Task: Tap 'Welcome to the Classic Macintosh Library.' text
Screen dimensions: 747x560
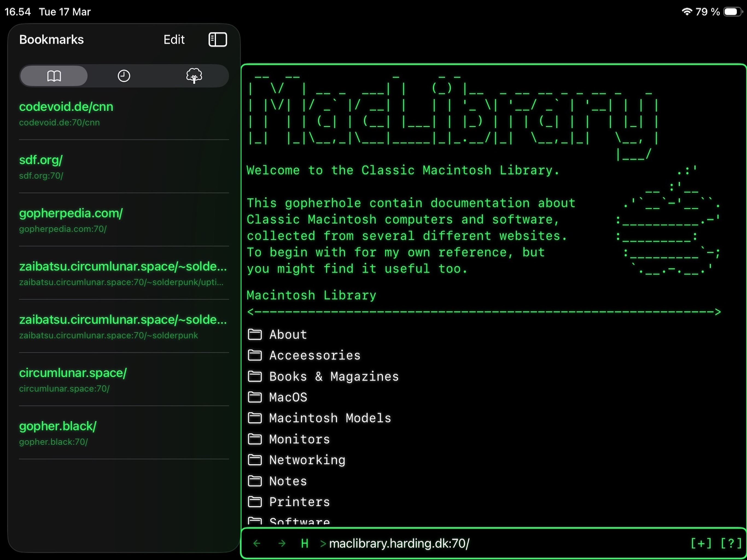Action: [x=403, y=170]
